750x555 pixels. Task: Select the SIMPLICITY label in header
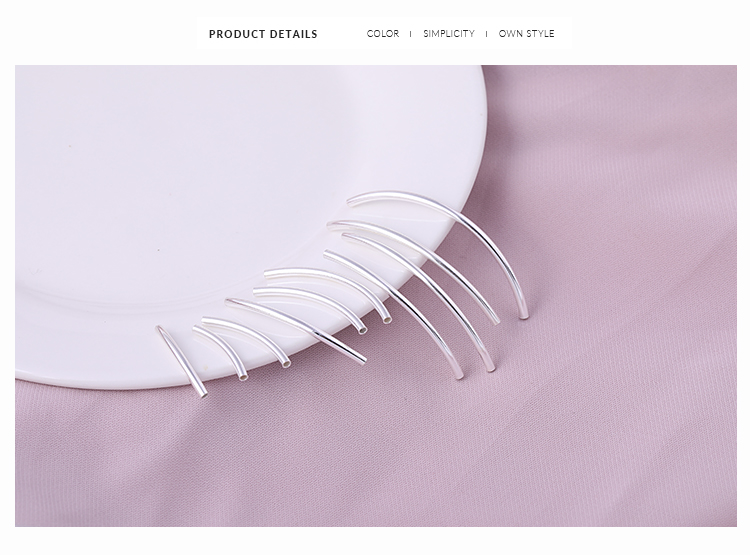[449, 33]
